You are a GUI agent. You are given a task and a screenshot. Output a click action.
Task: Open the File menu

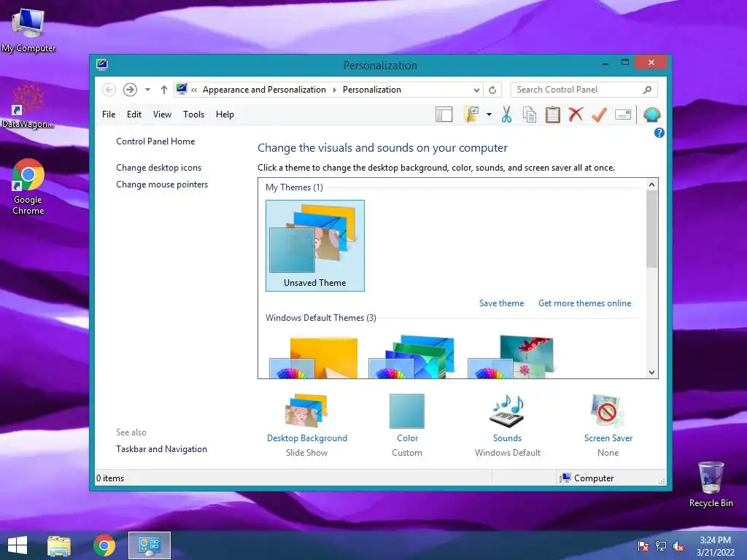[x=109, y=114]
